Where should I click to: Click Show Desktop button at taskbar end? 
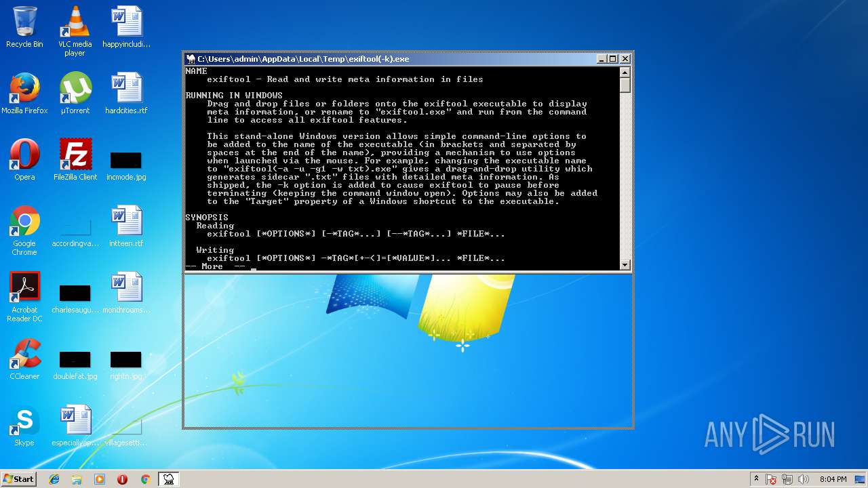[x=861, y=479]
